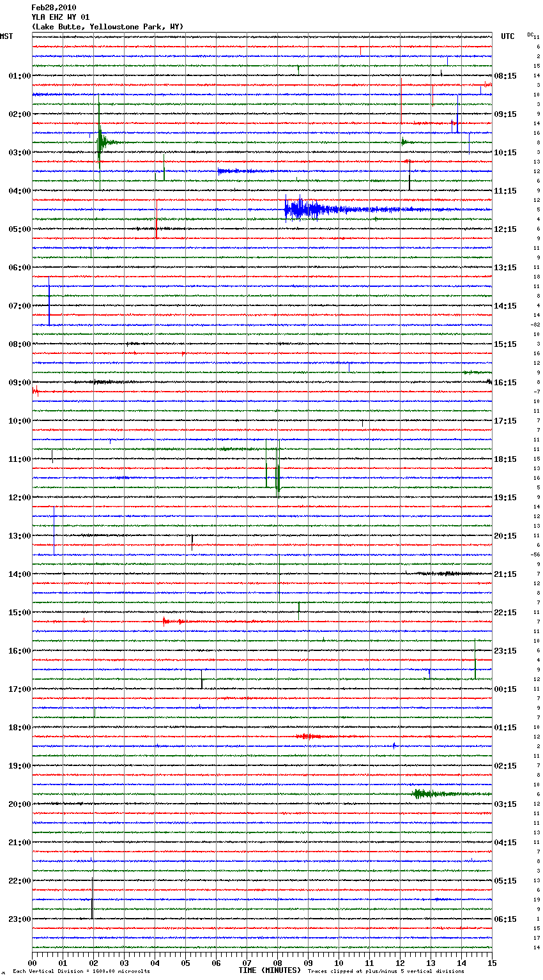Select the 17:00 MST time label

click(20, 689)
